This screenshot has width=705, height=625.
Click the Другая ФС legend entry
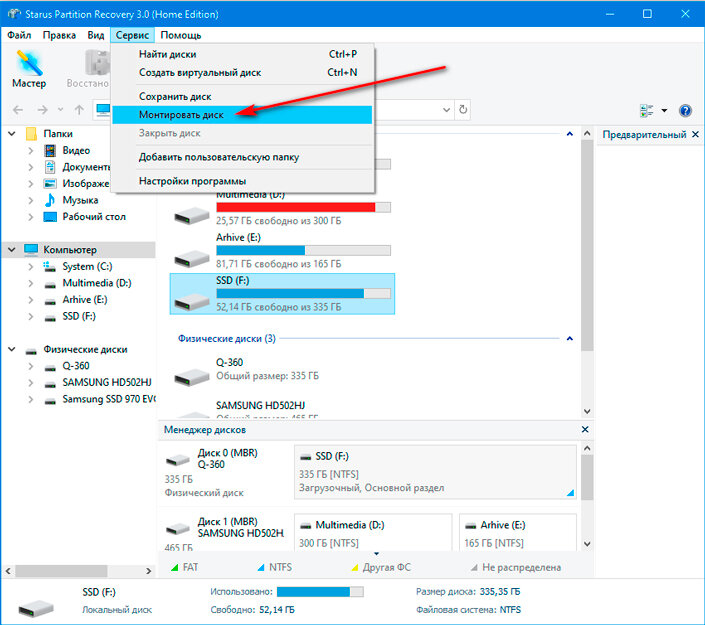coord(381,567)
